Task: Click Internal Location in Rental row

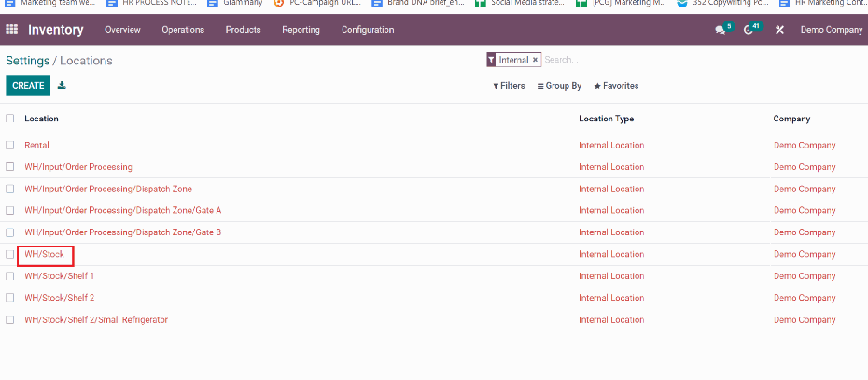Action: pyautogui.click(x=611, y=145)
